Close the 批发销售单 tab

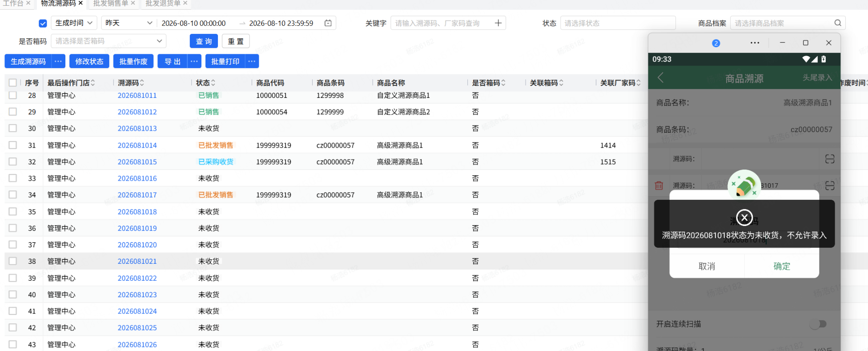(133, 3)
